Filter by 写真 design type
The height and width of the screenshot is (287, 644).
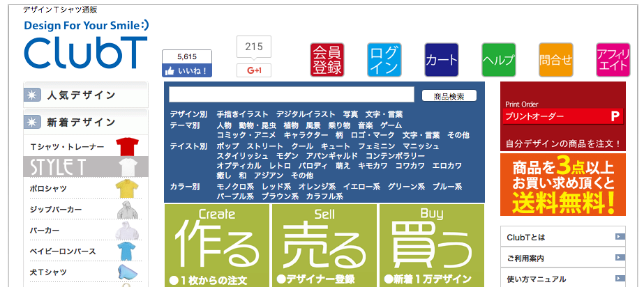click(x=350, y=114)
